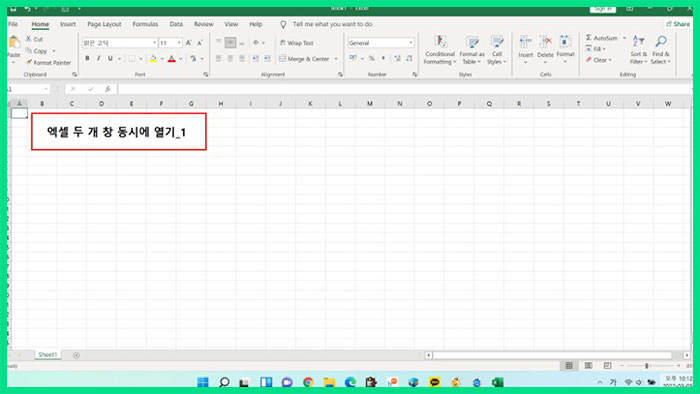Click the Paste clipboard icon
Screen dimensions: 700x394
tap(14, 42)
